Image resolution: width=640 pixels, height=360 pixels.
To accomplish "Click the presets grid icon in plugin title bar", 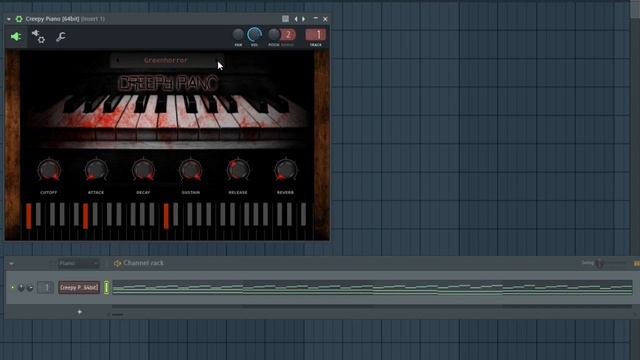I will 285,19.
